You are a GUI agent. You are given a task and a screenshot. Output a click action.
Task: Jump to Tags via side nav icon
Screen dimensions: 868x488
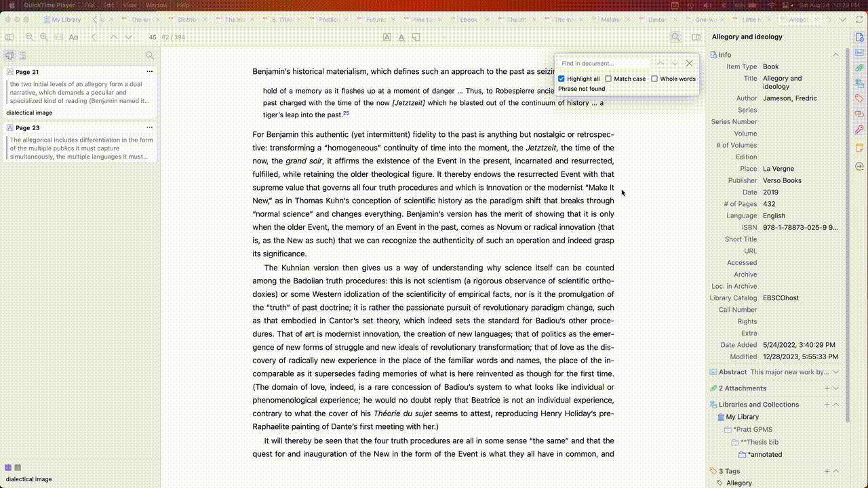tap(859, 98)
